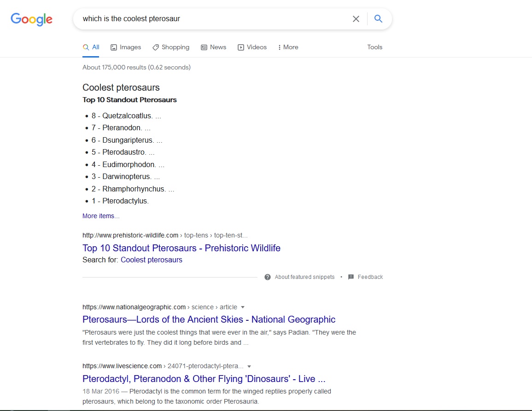Click the '7 - Pteranodon' list item
532x411 pixels.
(121, 128)
